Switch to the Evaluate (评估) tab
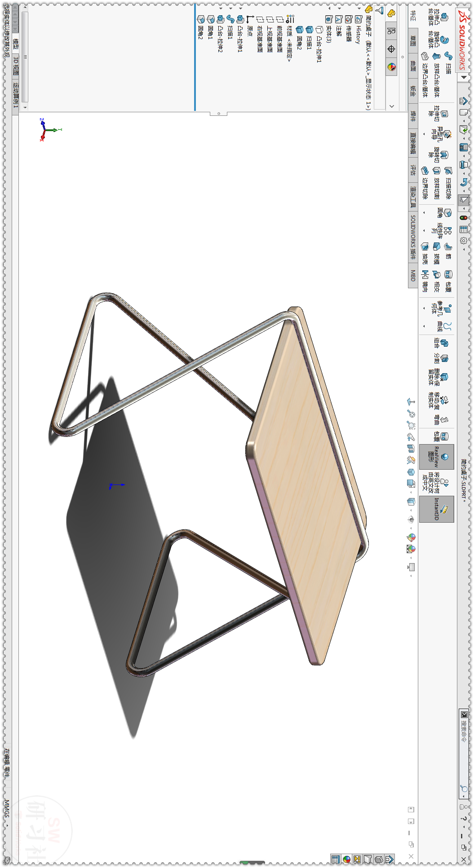 click(x=413, y=170)
